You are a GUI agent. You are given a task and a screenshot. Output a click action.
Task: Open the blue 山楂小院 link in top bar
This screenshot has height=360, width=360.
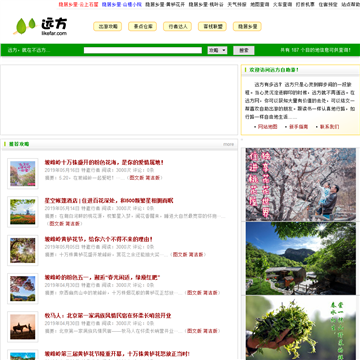coord(122,5)
